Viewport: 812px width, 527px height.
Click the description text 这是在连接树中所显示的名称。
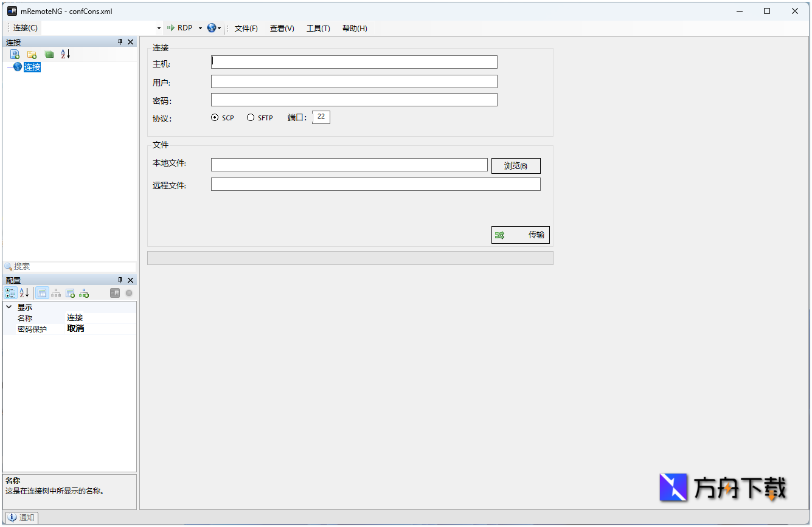[55, 491]
